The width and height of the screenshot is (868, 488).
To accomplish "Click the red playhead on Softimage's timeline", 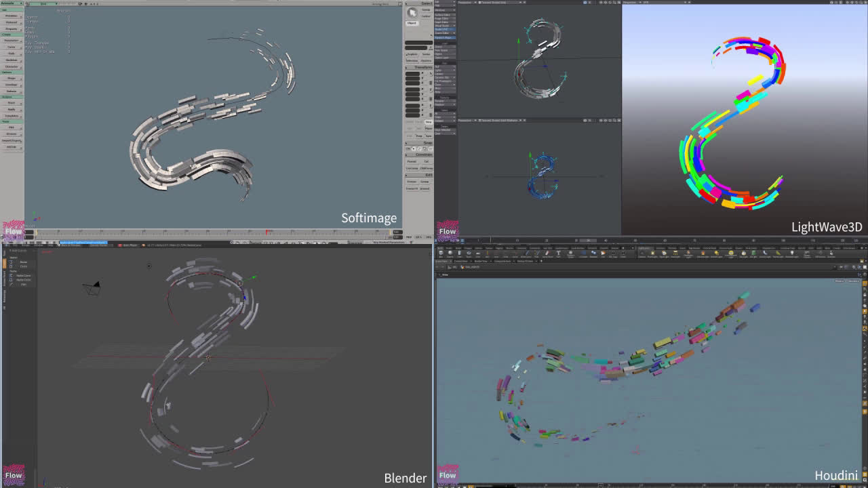I will (x=268, y=232).
